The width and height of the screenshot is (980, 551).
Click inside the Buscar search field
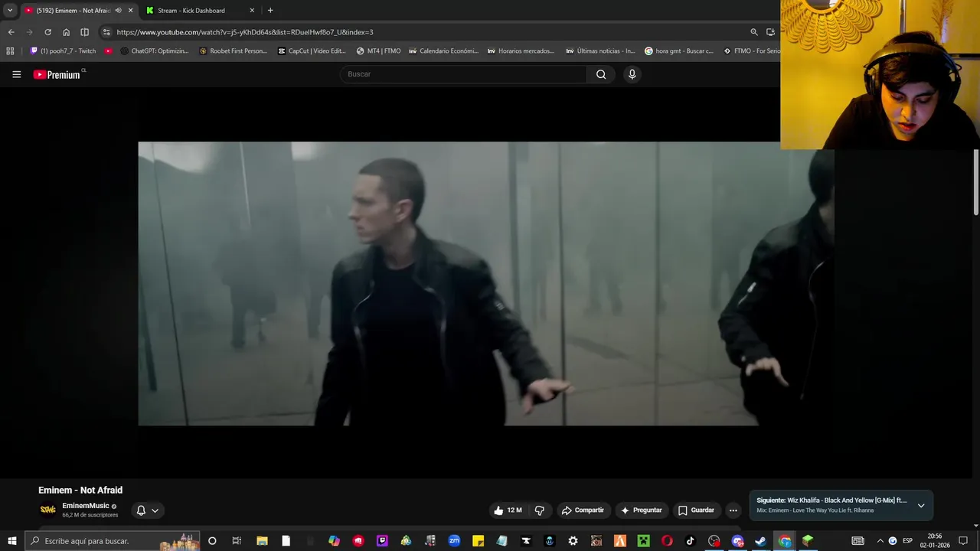click(x=463, y=74)
